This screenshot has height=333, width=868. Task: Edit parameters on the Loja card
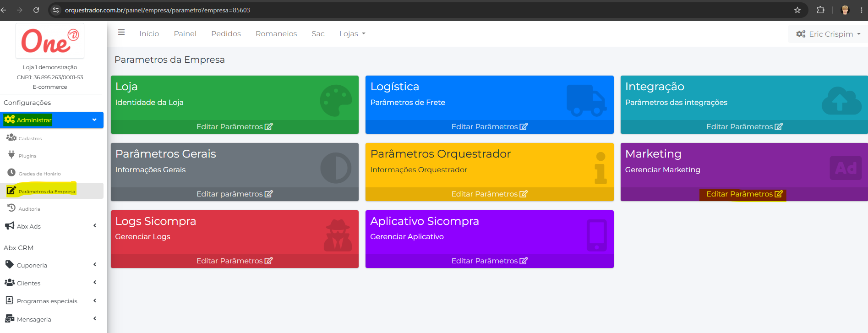[x=235, y=127]
